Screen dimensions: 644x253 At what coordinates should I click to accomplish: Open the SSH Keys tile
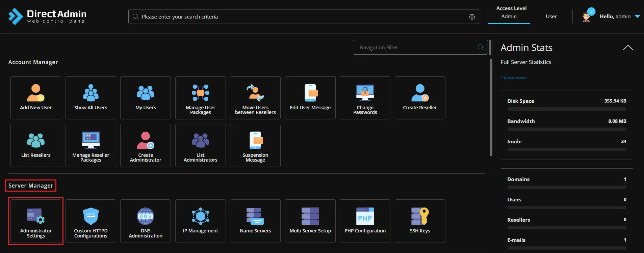[x=420, y=221]
